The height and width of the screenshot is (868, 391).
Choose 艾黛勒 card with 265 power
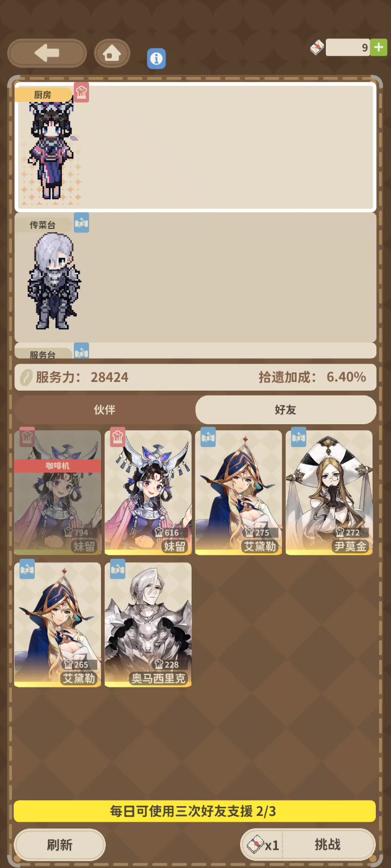(x=58, y=625)
